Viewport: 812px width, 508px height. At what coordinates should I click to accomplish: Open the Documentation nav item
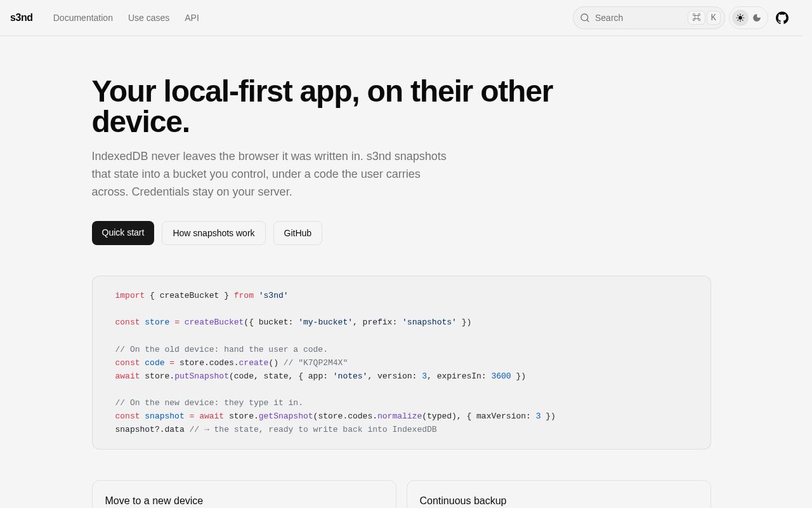pos(83,18)
